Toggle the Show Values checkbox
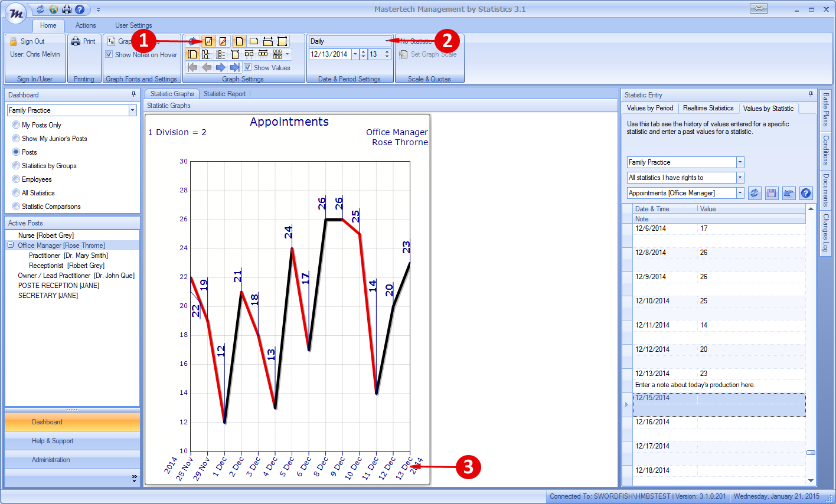This screenshot has height=504, width=836. 248,67
